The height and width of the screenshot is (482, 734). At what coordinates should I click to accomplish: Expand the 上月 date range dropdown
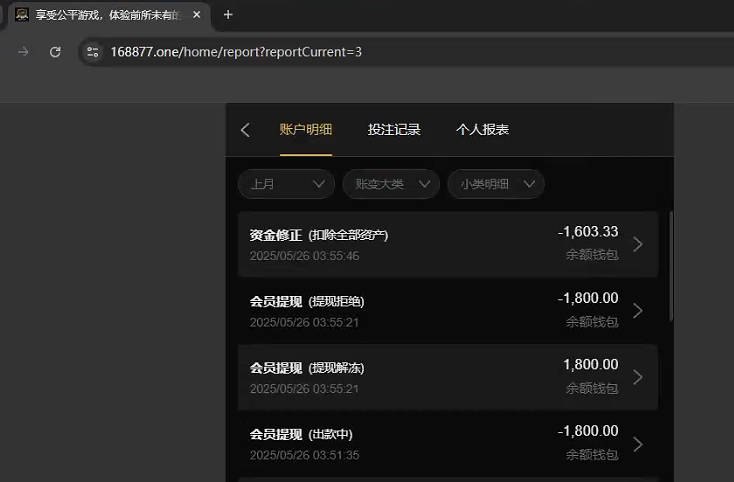(x=286, y=184)
